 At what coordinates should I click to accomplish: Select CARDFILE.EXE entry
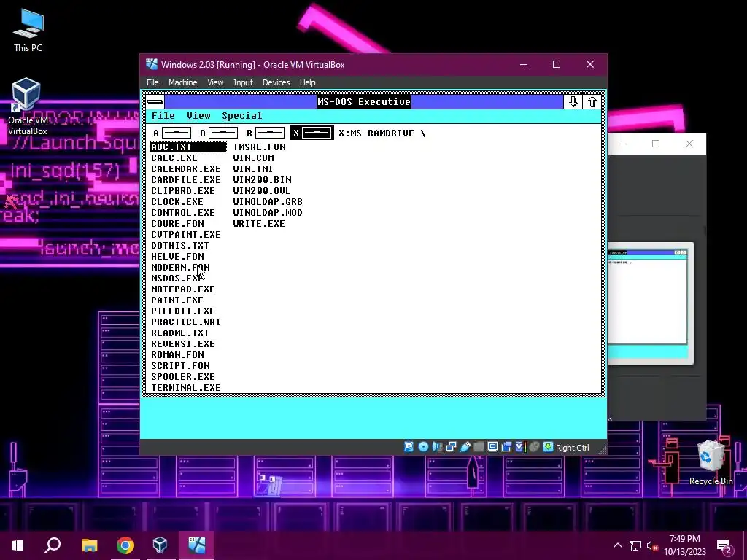pyautogui.click(x=186, y=180)
